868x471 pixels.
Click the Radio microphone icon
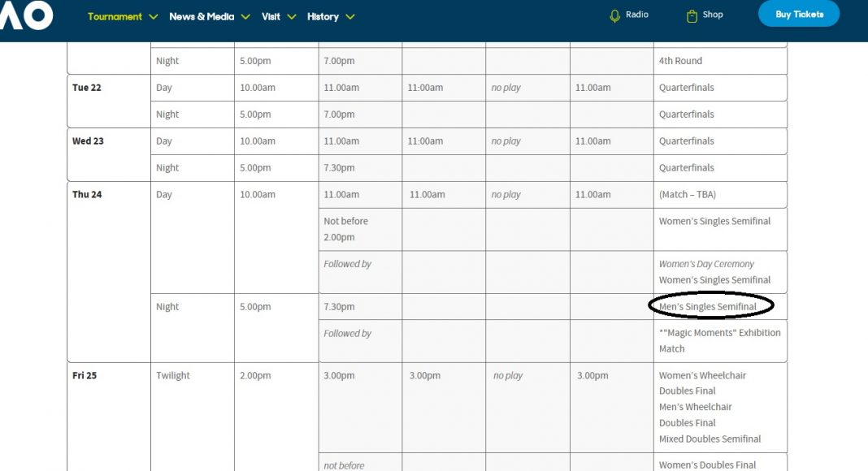614,15
